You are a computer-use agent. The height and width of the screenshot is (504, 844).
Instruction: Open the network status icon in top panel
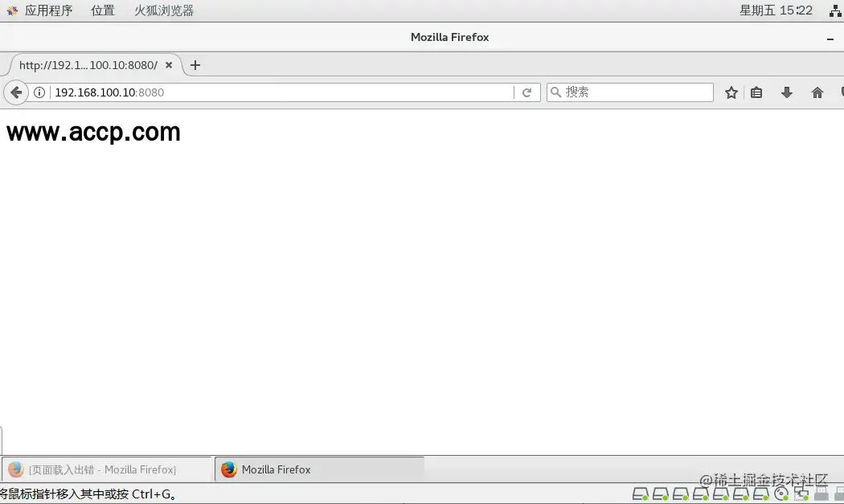pyautogui.click(x=835, y=10)
